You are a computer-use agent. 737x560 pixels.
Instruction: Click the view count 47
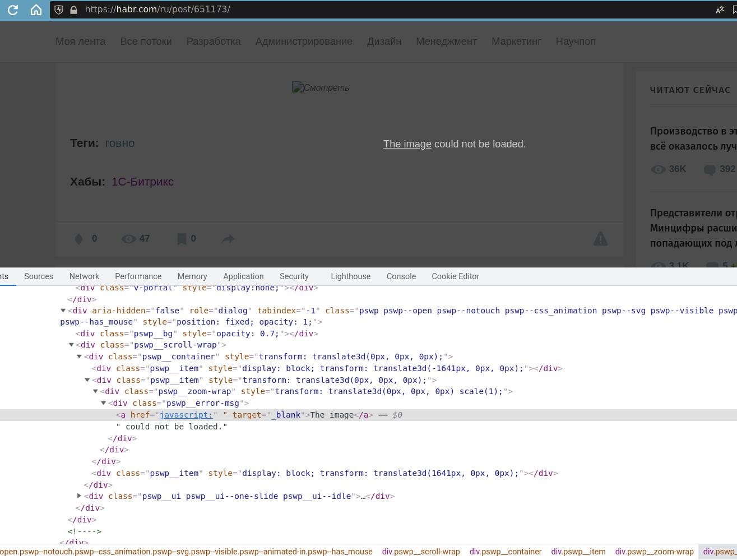pos(145,239)
